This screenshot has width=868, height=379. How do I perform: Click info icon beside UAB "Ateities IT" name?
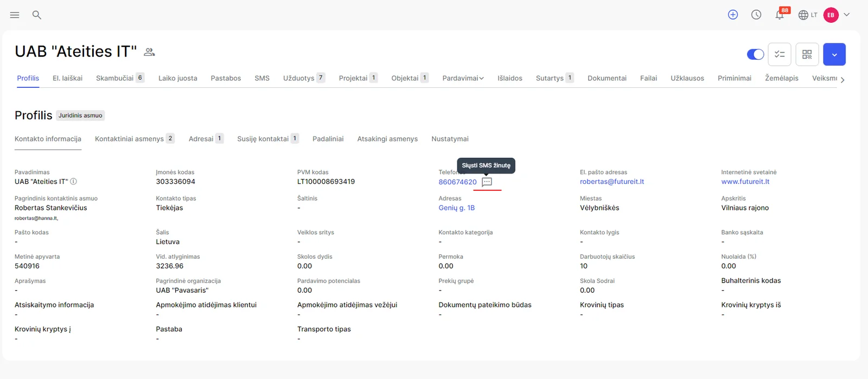(x=74, y=182)
